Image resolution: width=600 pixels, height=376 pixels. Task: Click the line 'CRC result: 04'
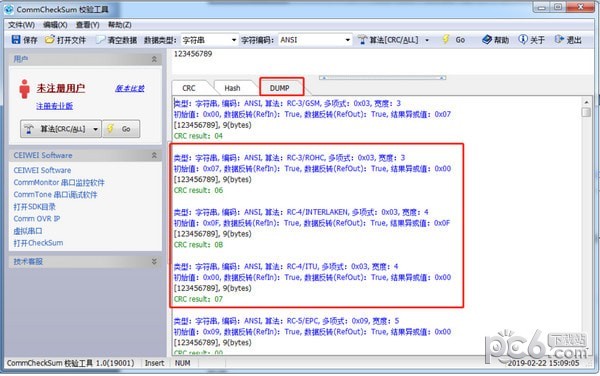tap(198, 136)
